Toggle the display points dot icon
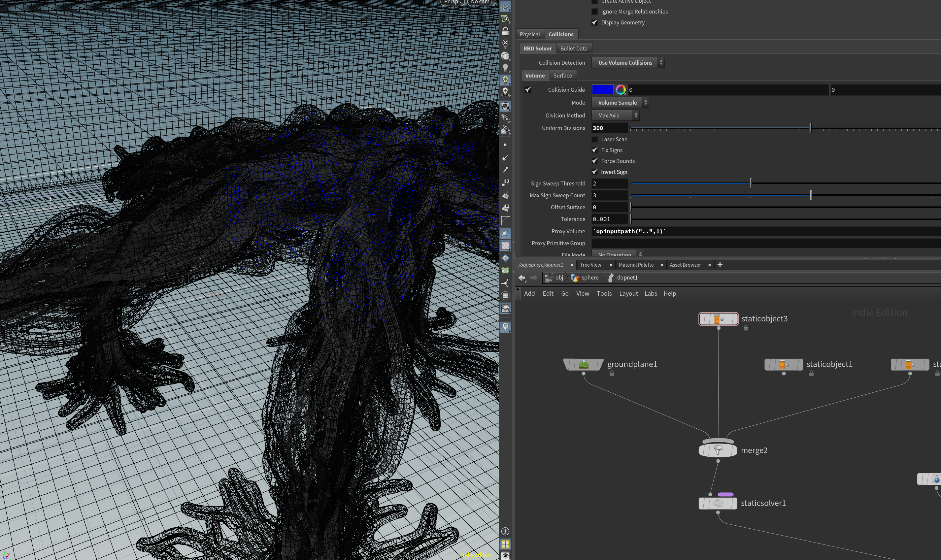 pos(505,145)
